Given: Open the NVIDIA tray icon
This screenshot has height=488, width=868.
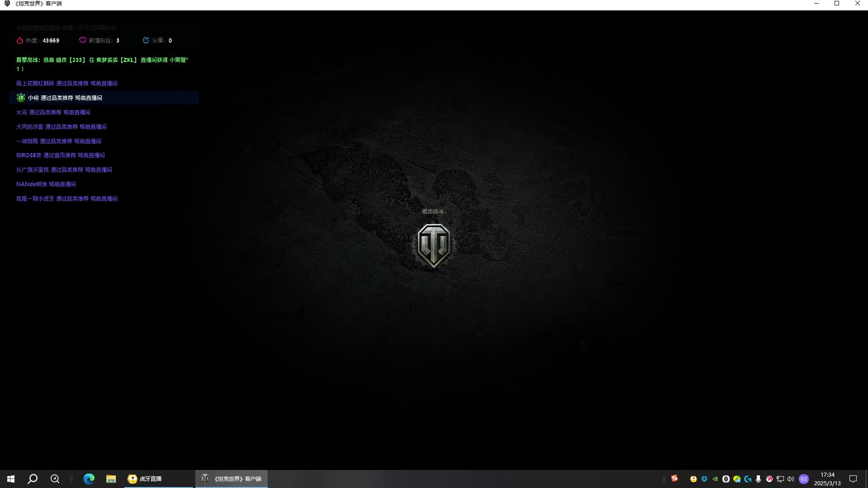Looking at the screenshot, I should pos(715,479).
